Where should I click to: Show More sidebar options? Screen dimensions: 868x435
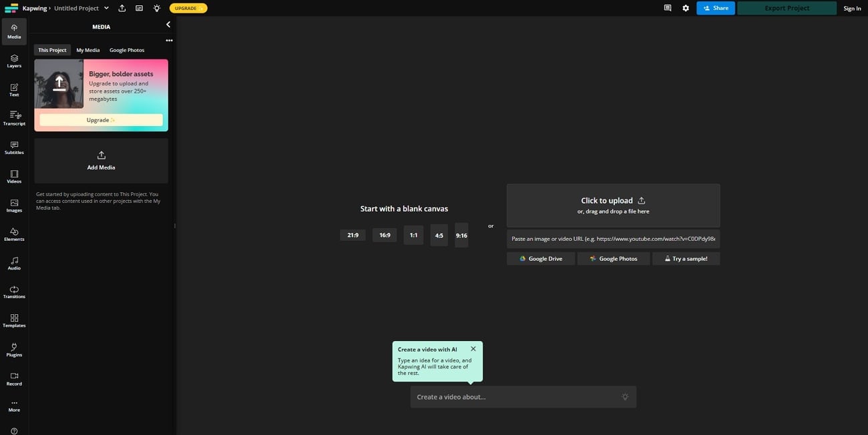click(x=14, y=406)
